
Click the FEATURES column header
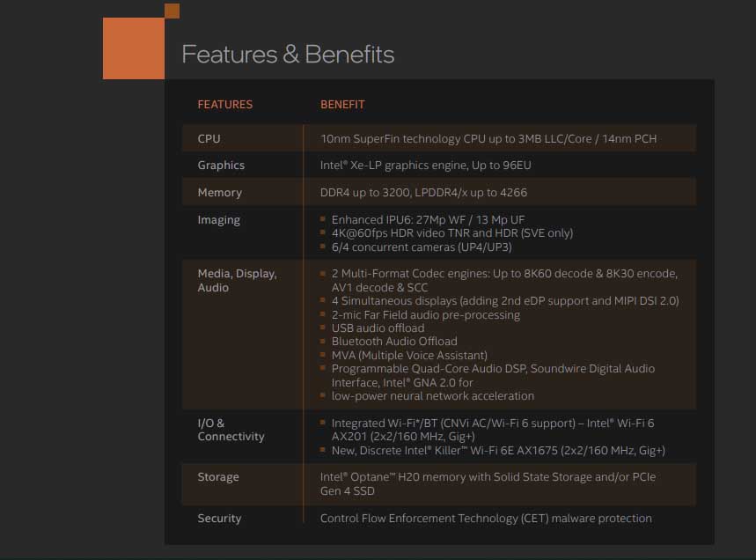click(x=225, y=104)
